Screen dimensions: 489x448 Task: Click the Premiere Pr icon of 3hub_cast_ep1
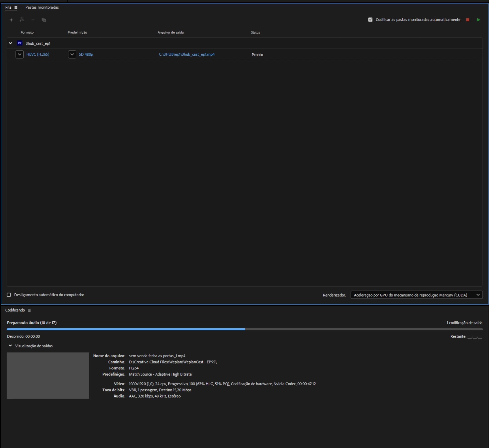pos(20,43)
